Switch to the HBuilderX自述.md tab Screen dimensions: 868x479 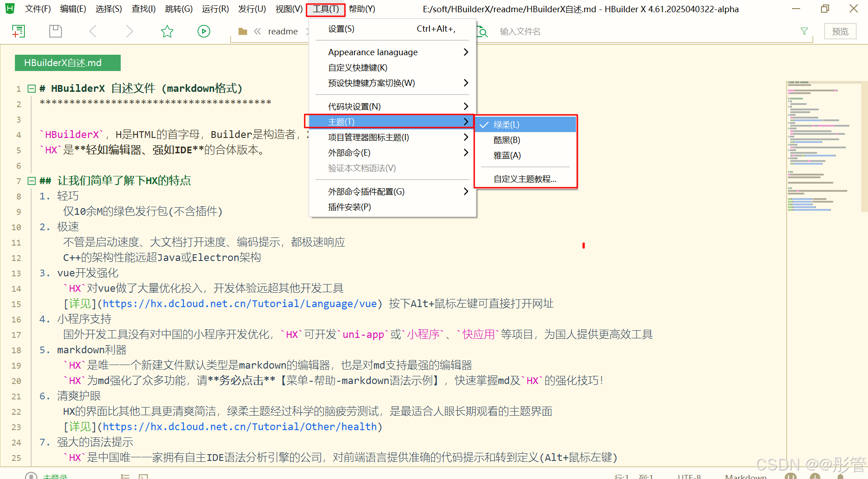click(68, 63)
